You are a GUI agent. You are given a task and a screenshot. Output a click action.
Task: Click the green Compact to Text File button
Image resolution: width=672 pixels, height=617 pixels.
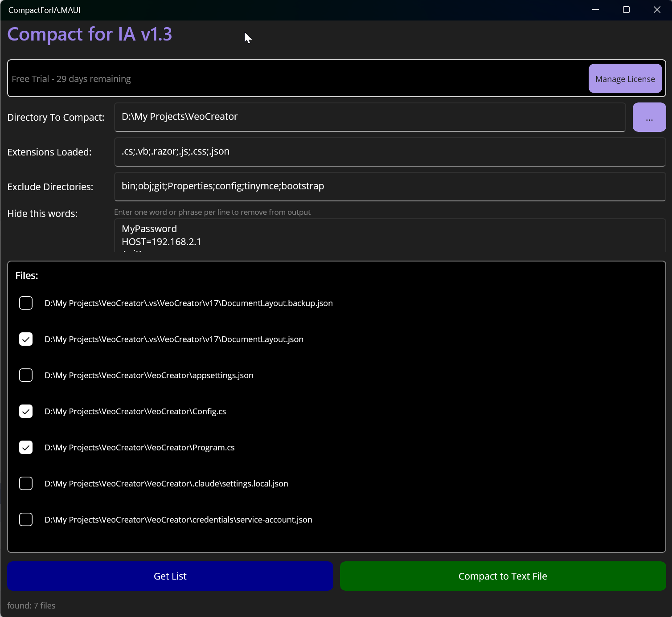point(503,576)
